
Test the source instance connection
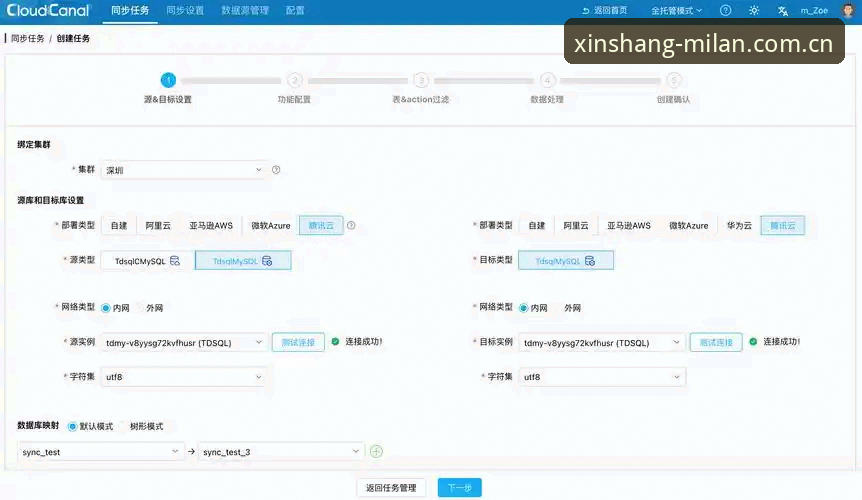[x=298, y=342]
